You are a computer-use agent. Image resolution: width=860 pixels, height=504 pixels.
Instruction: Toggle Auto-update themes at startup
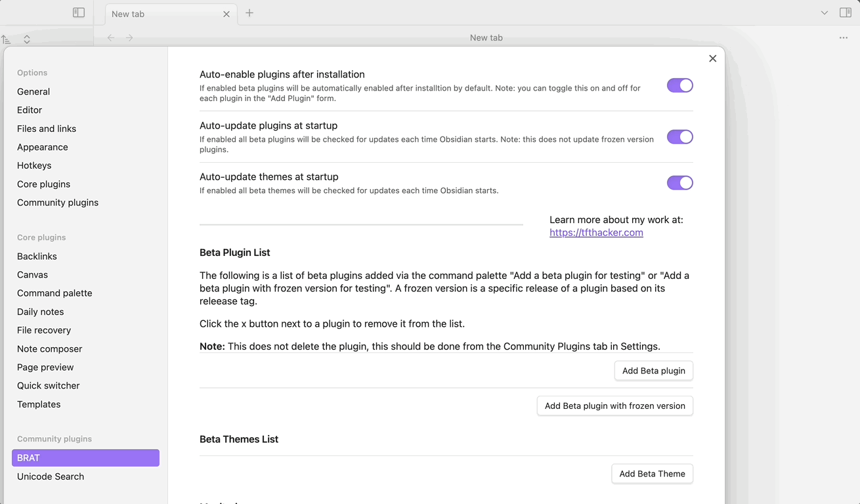point(680,182)
